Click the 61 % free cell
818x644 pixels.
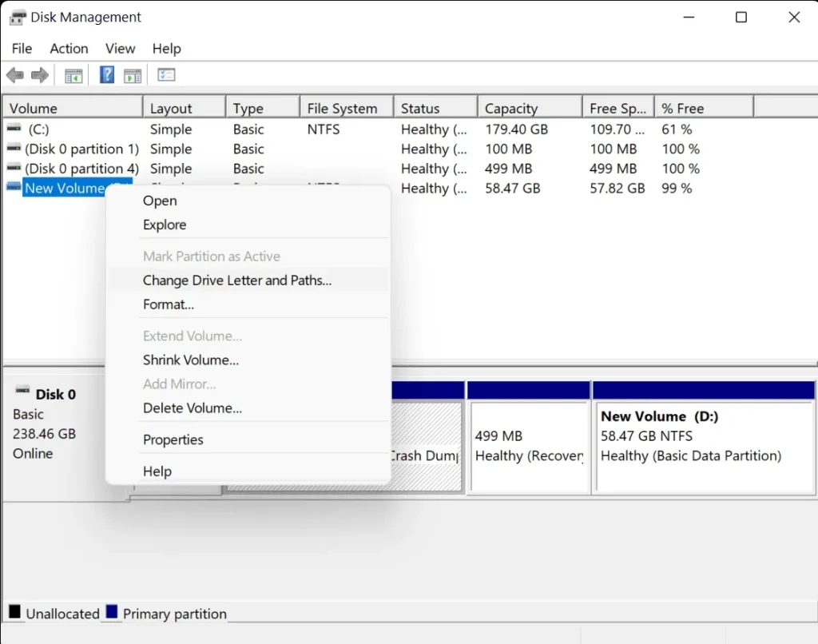pyautogui.click(x=677, y=129)
